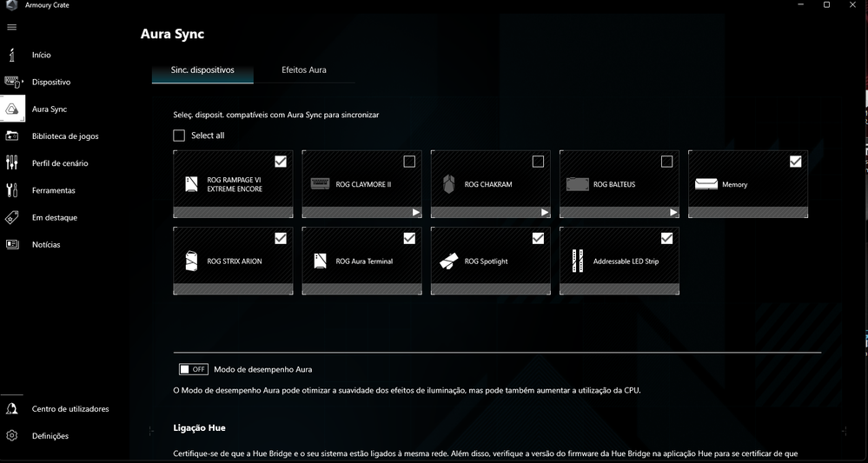868x463 pixels.
Task: Click the Biblioteca de jogos icon
Action: point(12,136)
